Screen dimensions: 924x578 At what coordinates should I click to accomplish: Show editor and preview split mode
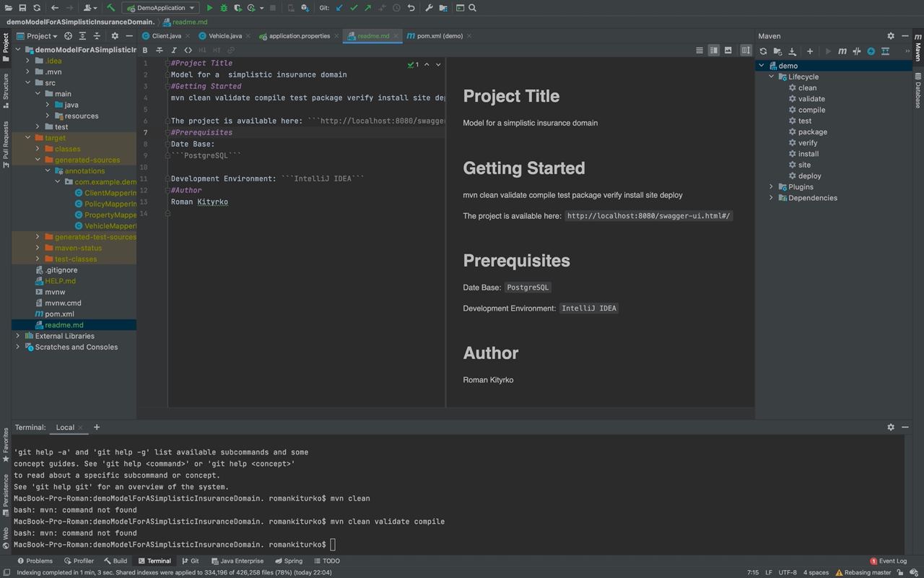coord(713,50)
